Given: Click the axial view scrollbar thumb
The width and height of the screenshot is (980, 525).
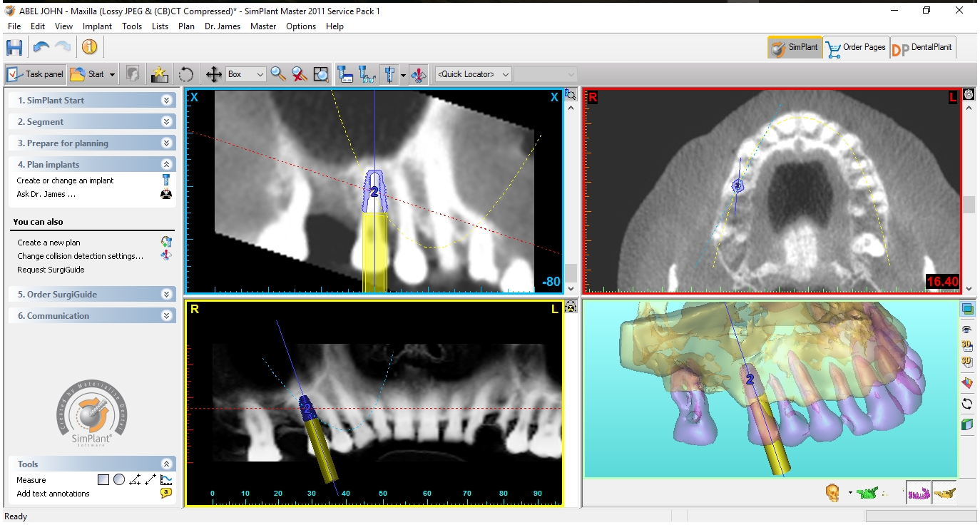Looking at the screenshot, I should tap(969, 205).
